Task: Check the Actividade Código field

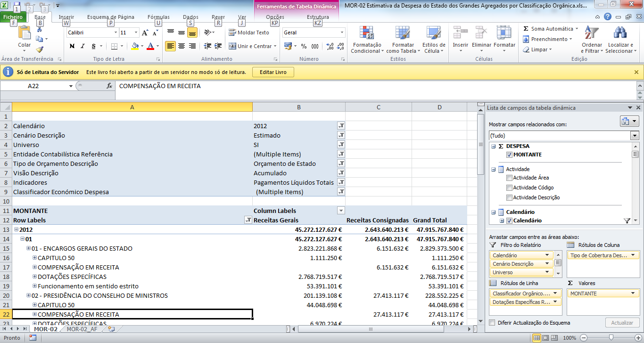Action: click(x=509, y=188)
